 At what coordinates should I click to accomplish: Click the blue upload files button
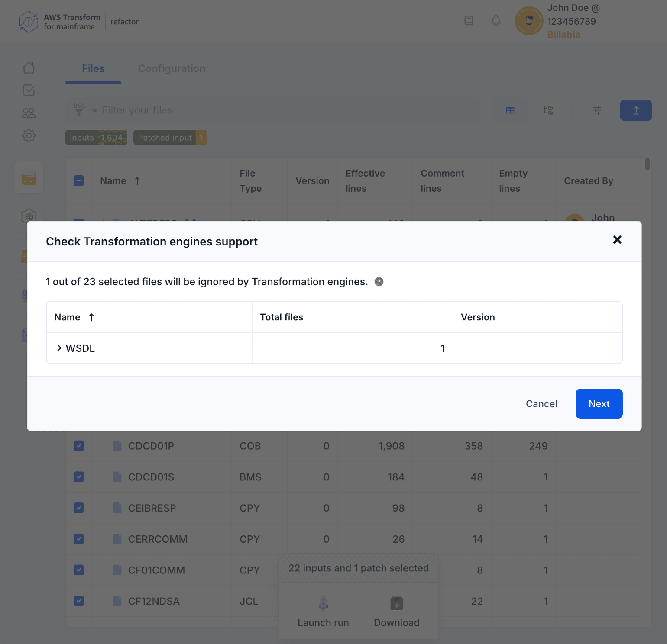click(x=635, y=110)
